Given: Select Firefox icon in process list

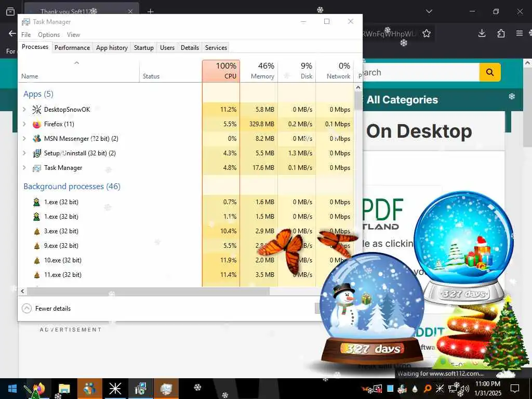Looking at the screenshot, I should point(37,124).
